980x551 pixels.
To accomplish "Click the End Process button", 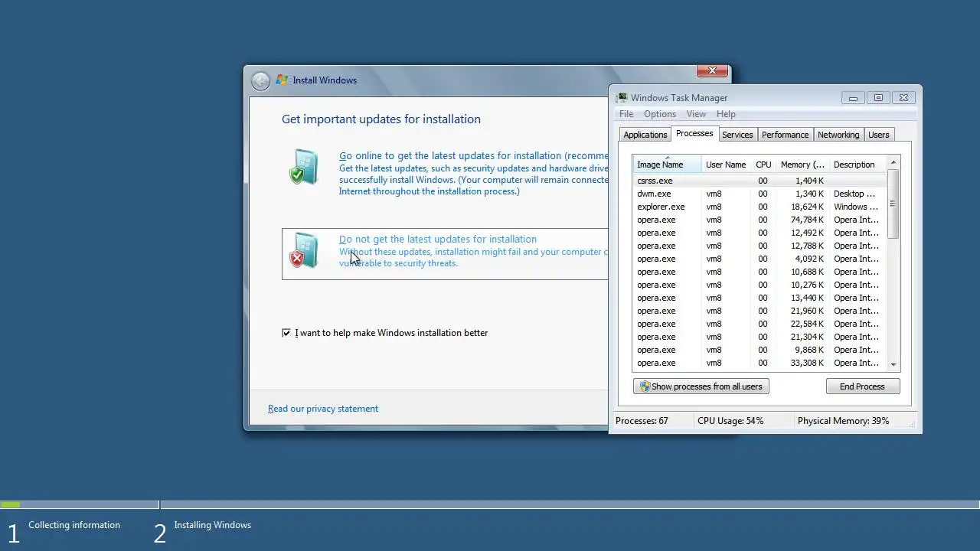I will pos(862,386).
